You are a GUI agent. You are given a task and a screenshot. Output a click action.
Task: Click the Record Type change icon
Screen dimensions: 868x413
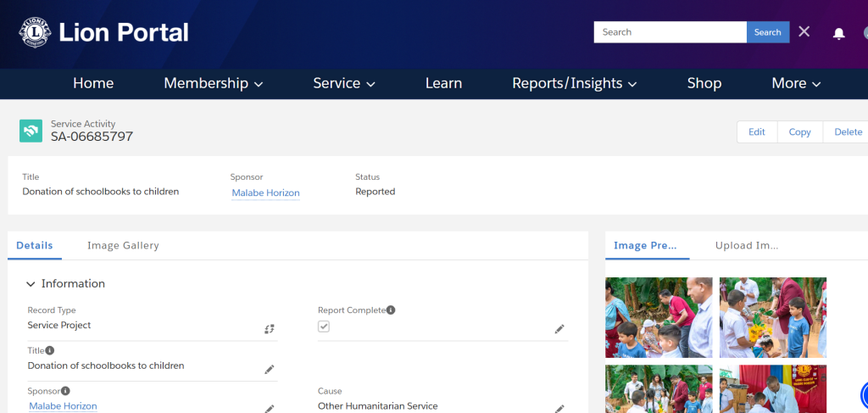(269, 329)
